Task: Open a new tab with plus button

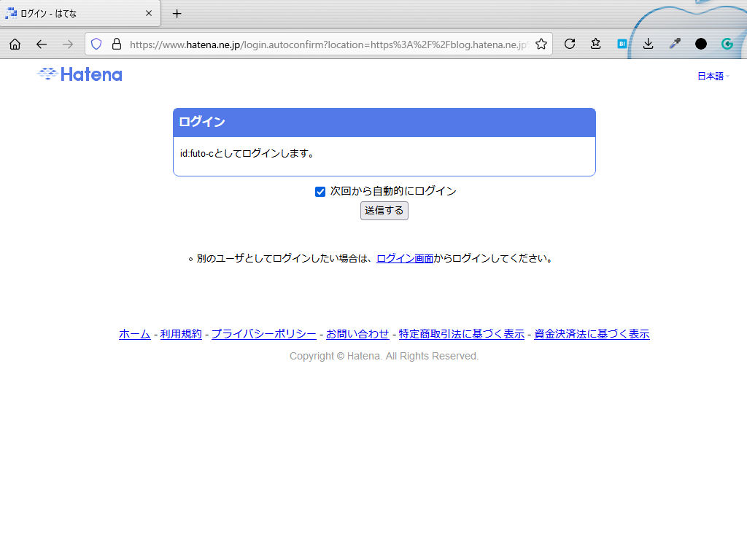Action: [177, 14]
